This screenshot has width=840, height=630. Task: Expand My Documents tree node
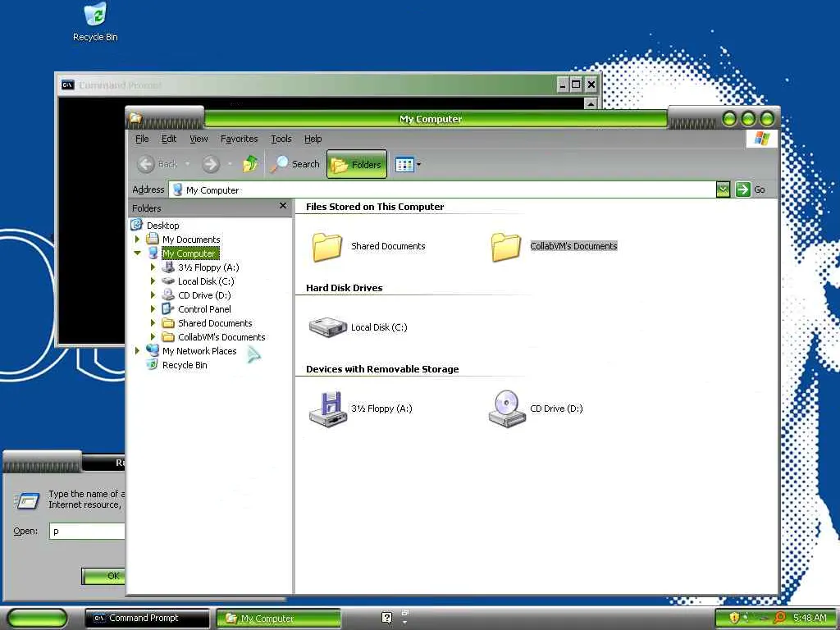(x=138, y=239)
